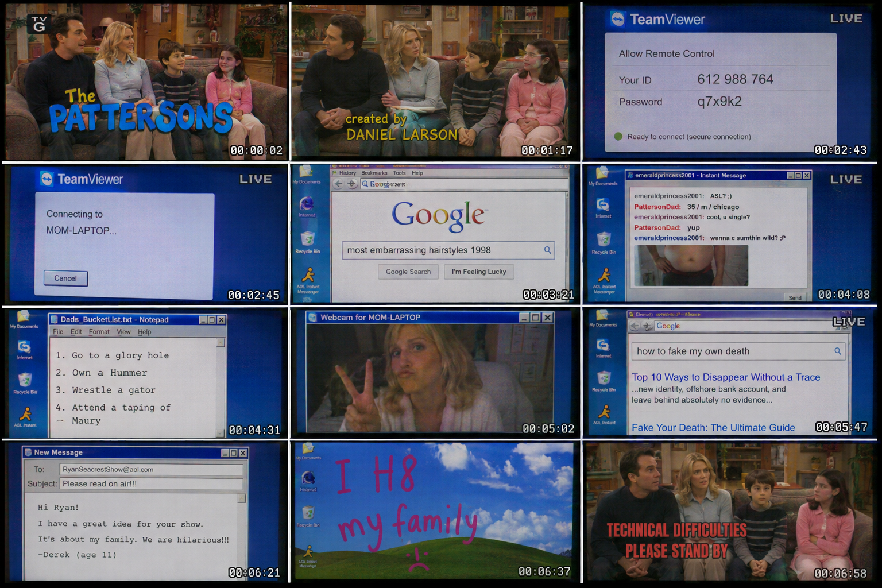
Task: Launch Internet icon beside the Instant Message window
Action: [603, 208]
